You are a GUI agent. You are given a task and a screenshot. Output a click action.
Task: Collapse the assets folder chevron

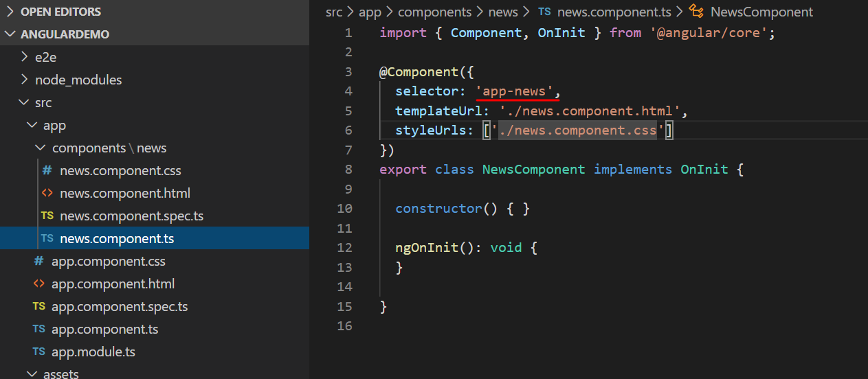tap(32, 374)
